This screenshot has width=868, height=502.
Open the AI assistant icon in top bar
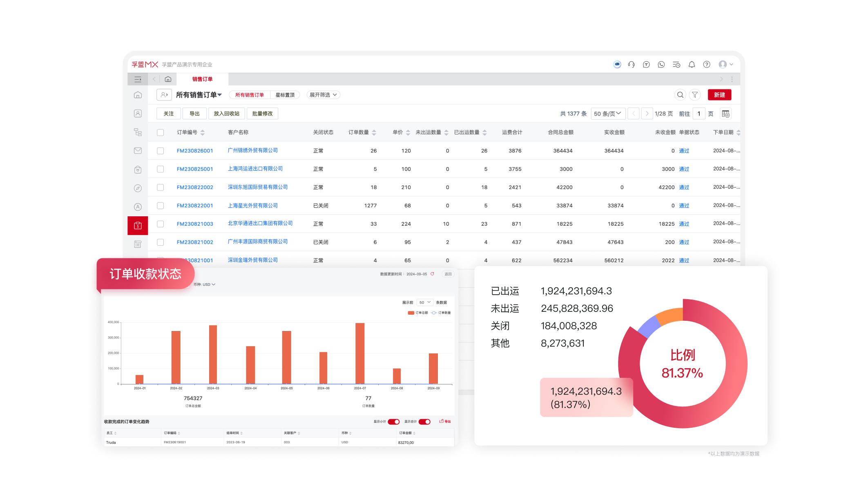(617, 64)
